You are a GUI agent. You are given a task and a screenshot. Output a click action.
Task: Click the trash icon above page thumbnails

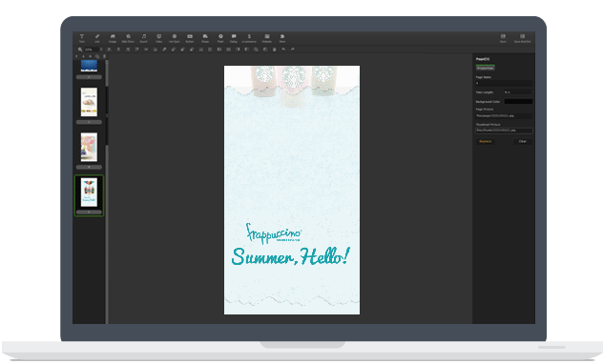104,56
